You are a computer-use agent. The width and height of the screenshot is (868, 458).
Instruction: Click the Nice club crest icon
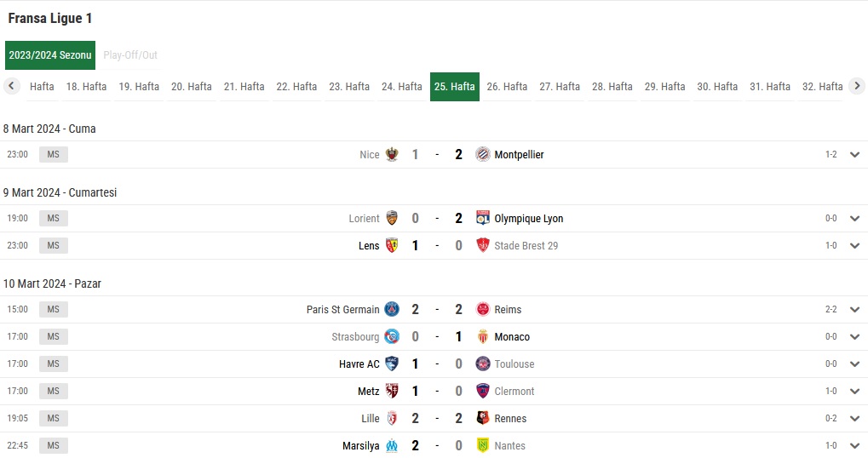click(392, 154)
